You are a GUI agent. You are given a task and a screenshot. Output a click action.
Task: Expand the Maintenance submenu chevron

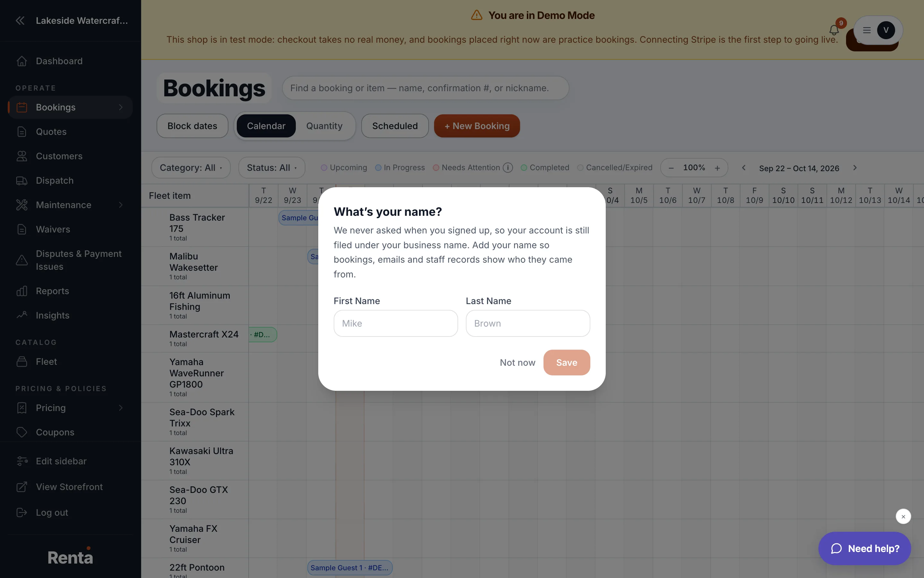tap(121, 205)
